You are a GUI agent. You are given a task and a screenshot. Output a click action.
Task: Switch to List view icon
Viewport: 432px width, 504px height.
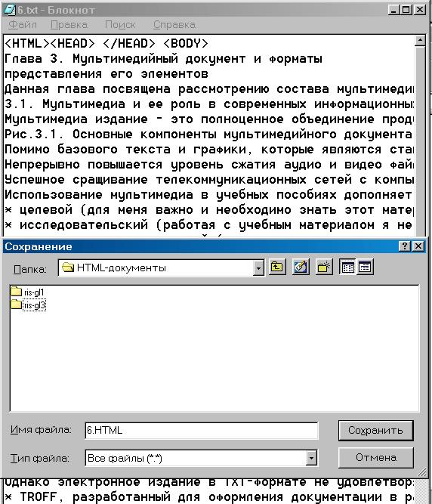[x=348, y=267]
